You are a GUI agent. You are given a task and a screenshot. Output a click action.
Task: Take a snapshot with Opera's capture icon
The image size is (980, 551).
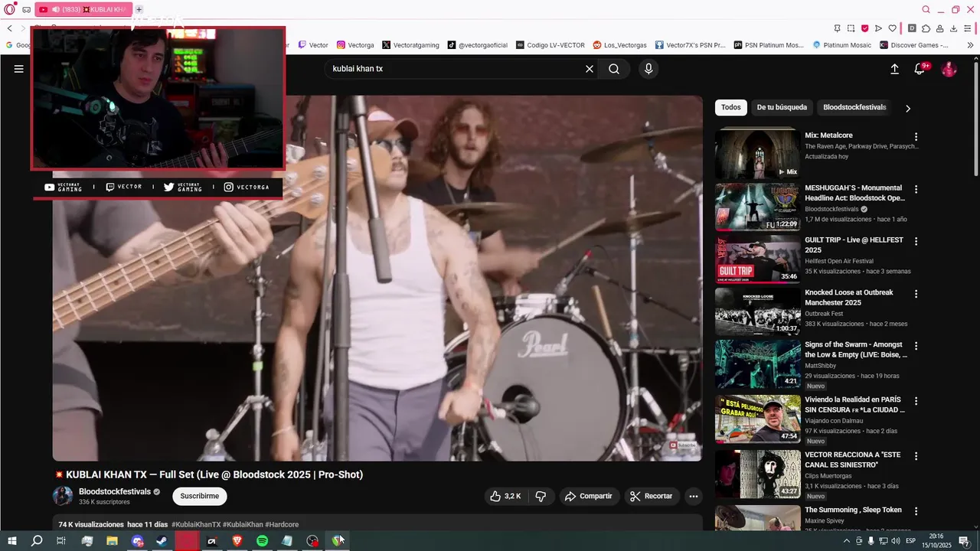tap(851, 28)
